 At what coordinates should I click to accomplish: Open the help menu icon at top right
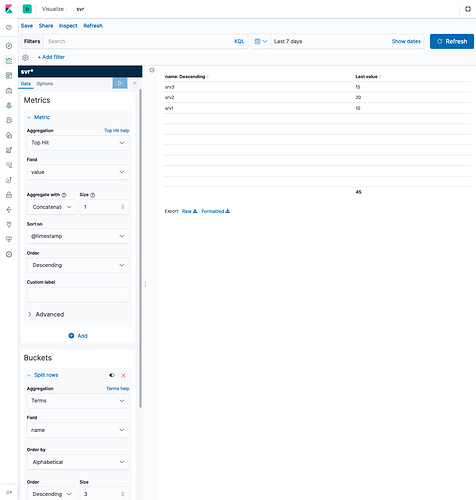[468, 9]
